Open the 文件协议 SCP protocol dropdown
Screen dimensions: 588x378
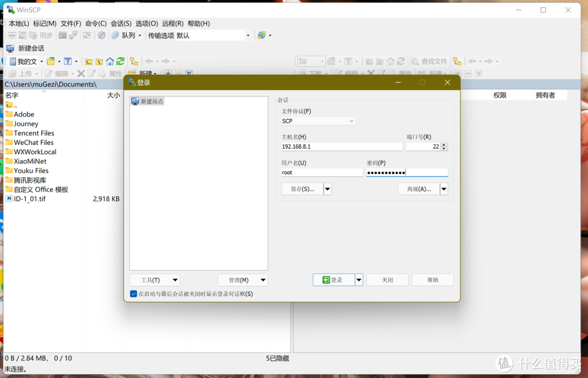(x=351, y=121)
